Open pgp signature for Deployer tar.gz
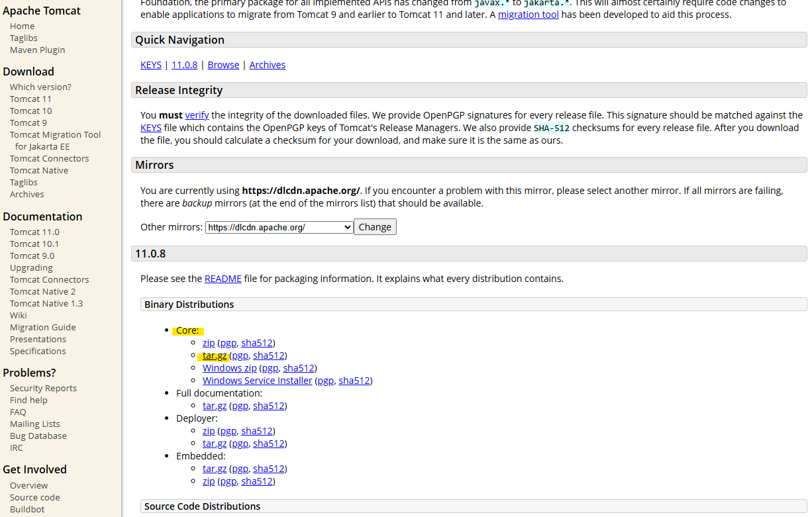This screenshot has height=517, width=812. [x=240, y=444]
